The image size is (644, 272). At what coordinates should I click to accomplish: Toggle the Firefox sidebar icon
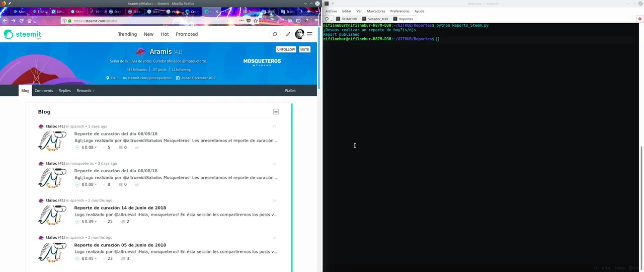tap(298, 21)
